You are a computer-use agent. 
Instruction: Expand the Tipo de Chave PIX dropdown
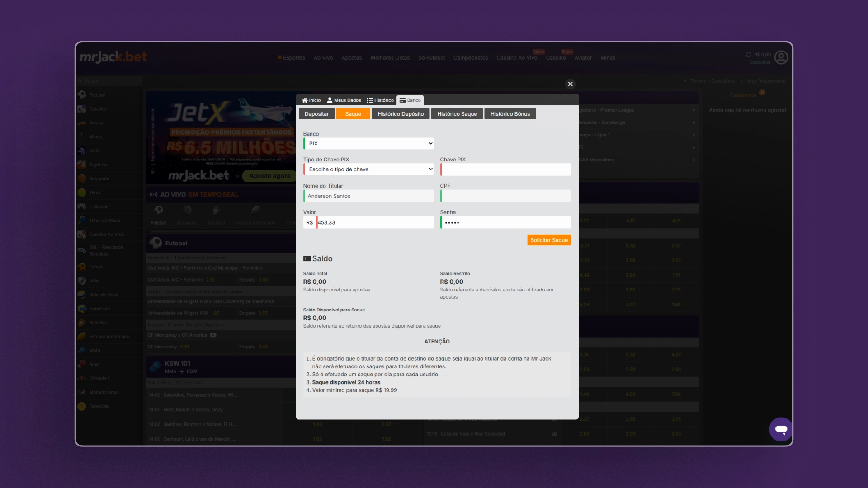(x=368, y=169)
